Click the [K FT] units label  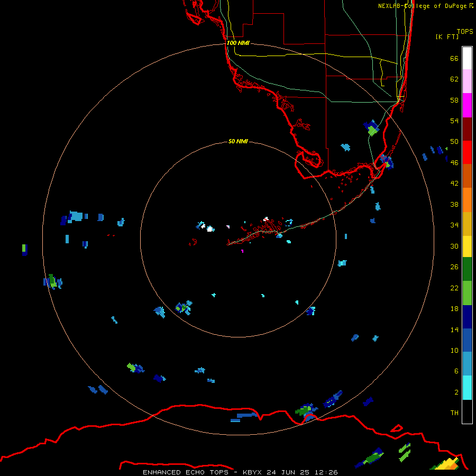point(447,36)
